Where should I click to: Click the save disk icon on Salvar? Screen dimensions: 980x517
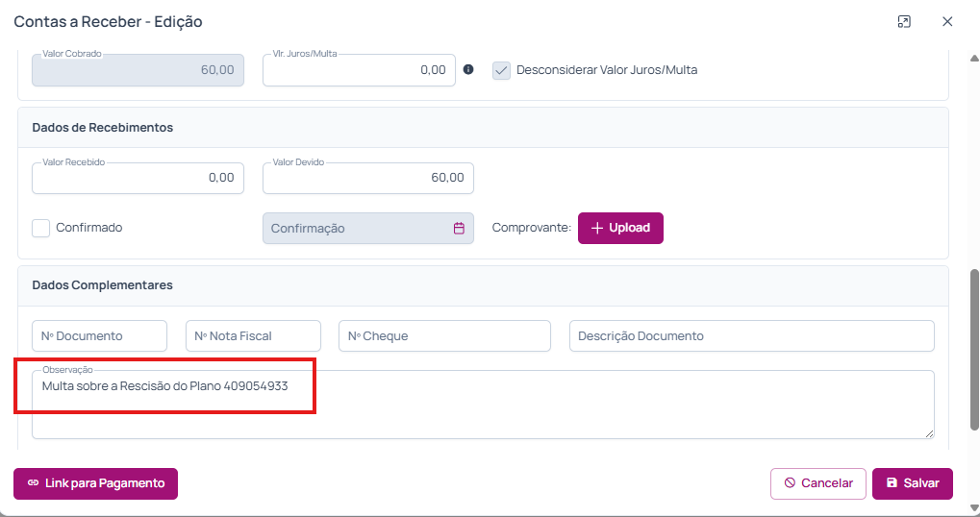tap(892, 483)
